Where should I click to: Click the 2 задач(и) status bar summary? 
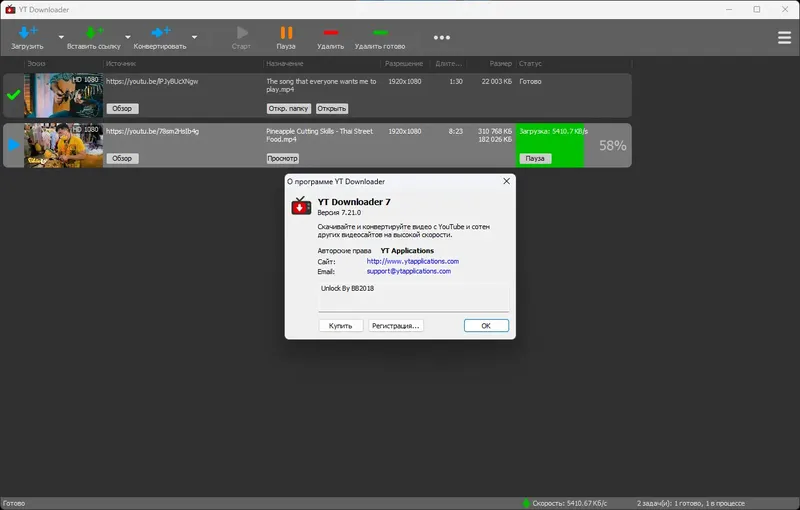[691, 503]
